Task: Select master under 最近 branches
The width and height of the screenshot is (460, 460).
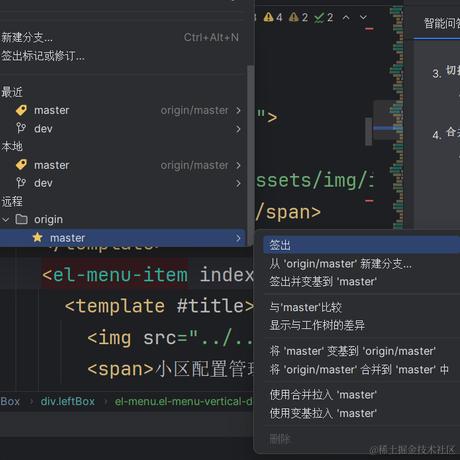Action: [x=123, y=110]
